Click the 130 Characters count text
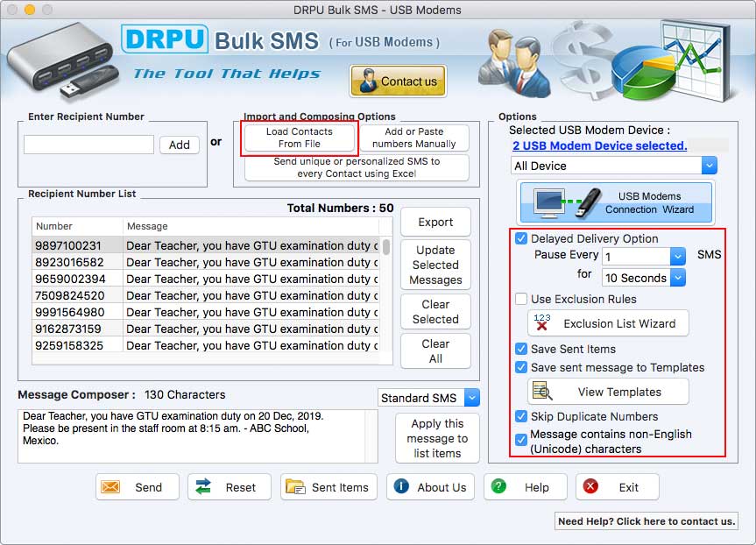The height and width of the screenshot is (545, 756). (x=185, y=394)
